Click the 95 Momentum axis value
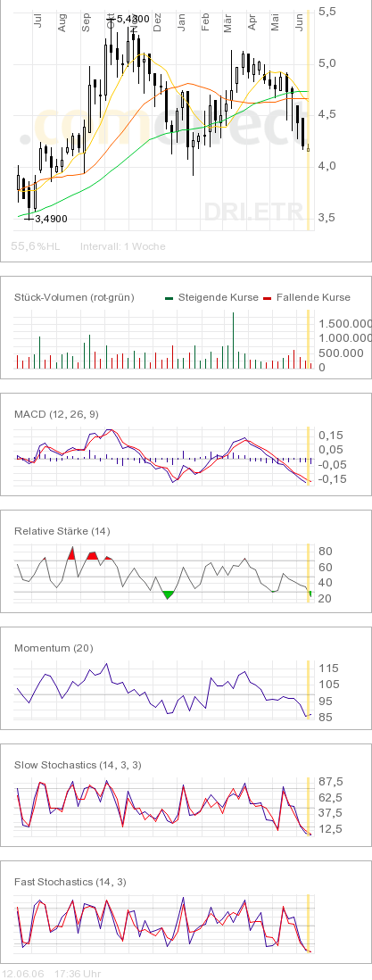This screenshot has width=372, height=980. (325, 702)
